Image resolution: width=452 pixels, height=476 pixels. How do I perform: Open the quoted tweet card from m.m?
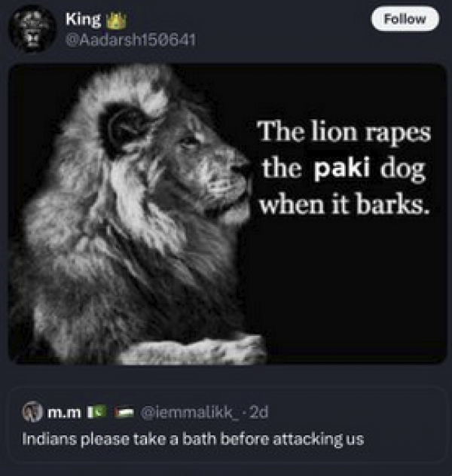click(228, 425)
